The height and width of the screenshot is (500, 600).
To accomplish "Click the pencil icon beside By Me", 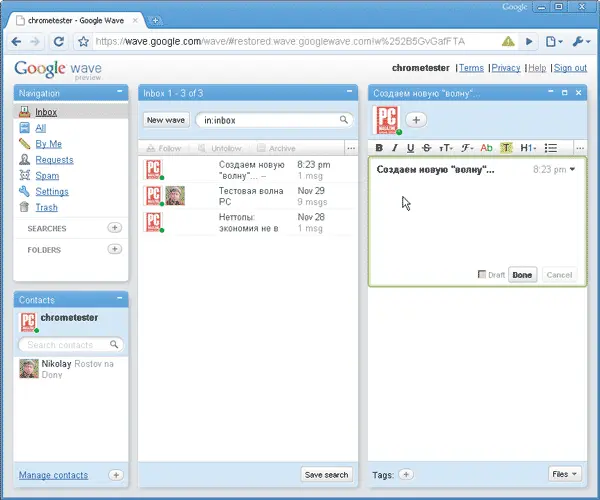I will pyautogui.click(x=24, y=144).
